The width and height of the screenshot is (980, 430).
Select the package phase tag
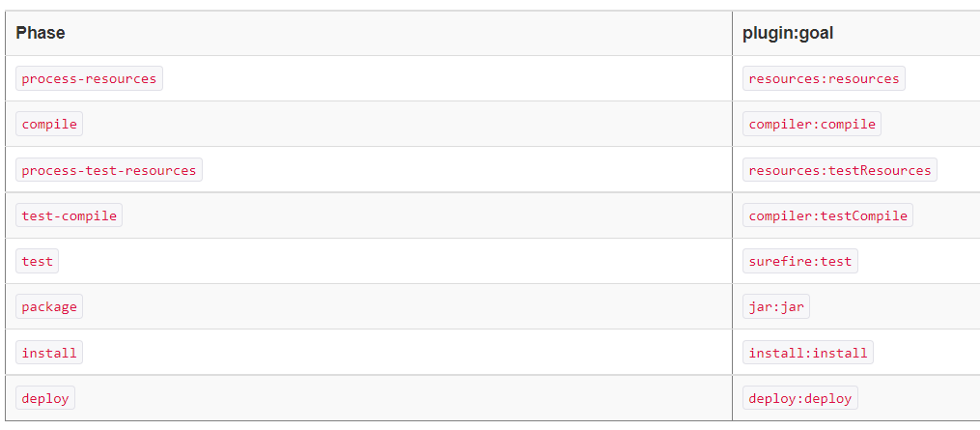(x=48, y=306)
